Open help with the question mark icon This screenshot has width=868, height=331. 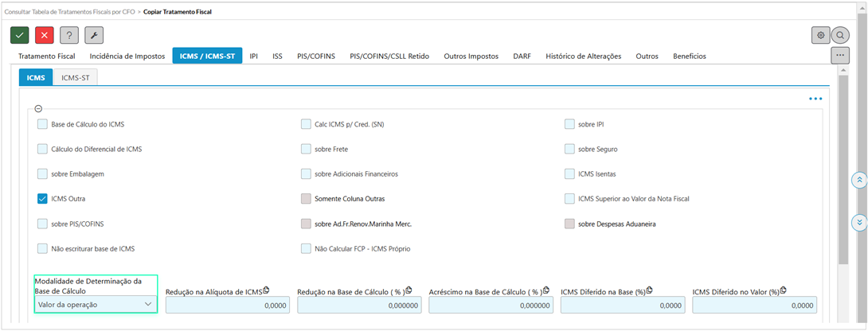click(x=69, y=35)
